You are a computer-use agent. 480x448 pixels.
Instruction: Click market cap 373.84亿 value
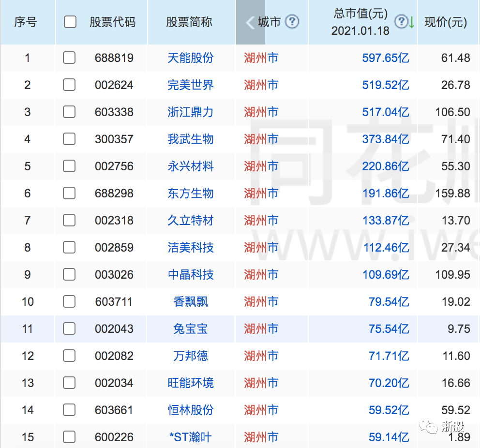[386, 139]
